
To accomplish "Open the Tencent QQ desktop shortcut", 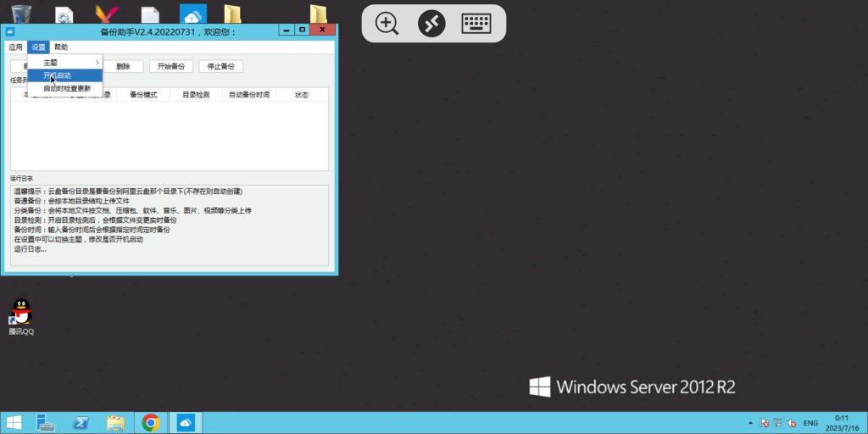I will 21,316.
